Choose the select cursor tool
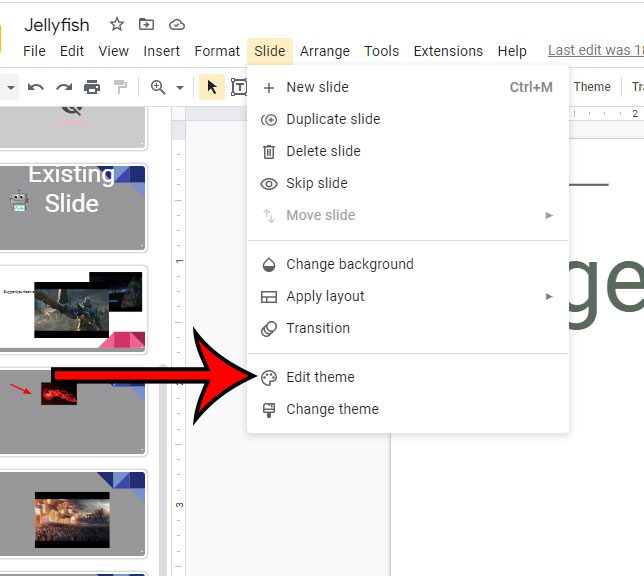Screen dimensions: 644x576 pyautogui.click(x=211, y=87)
